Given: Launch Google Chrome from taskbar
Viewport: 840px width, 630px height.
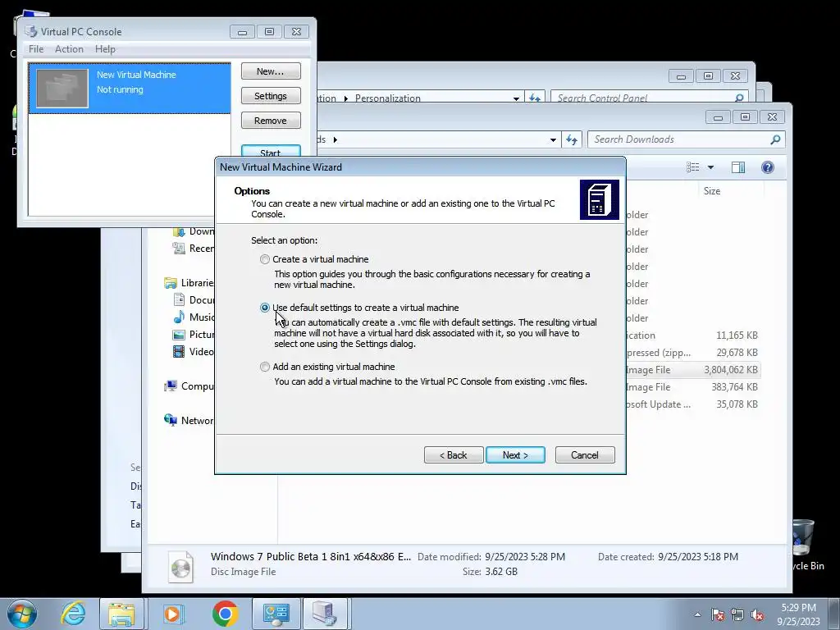Looking at the screenshot, I should (225, 614).
